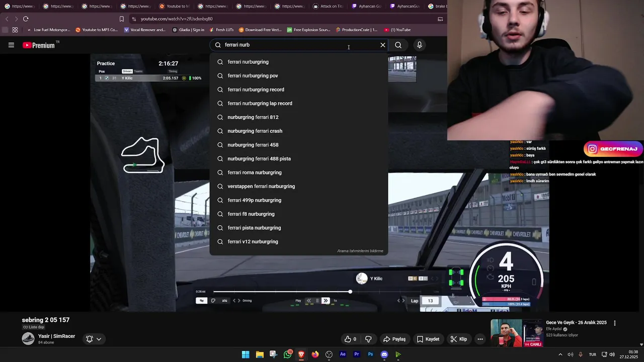Fast forward the in-video replay
The width and height of the screenshot is (644, 362).
click(326, 301)
